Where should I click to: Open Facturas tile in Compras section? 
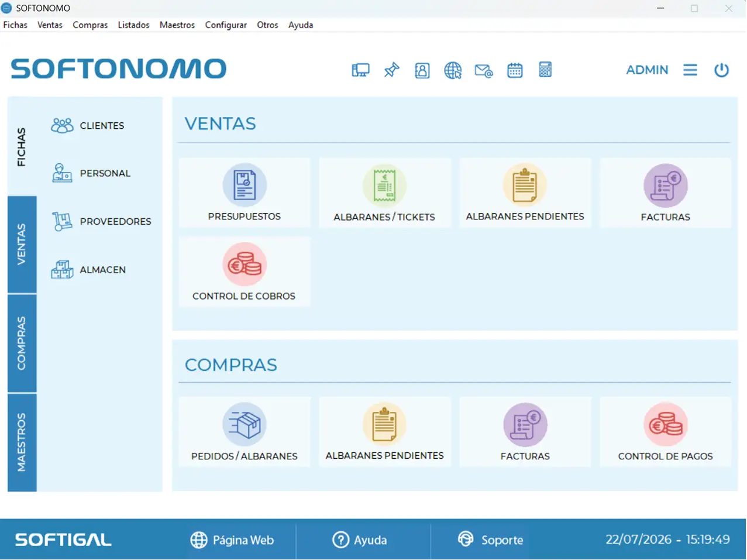point(525,432)
